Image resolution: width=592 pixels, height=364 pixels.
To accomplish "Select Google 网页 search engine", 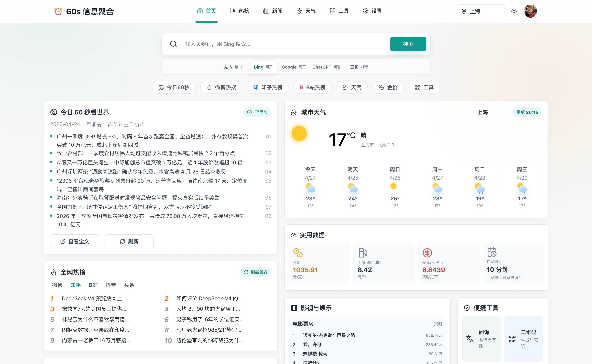I will tap(294, 67).
